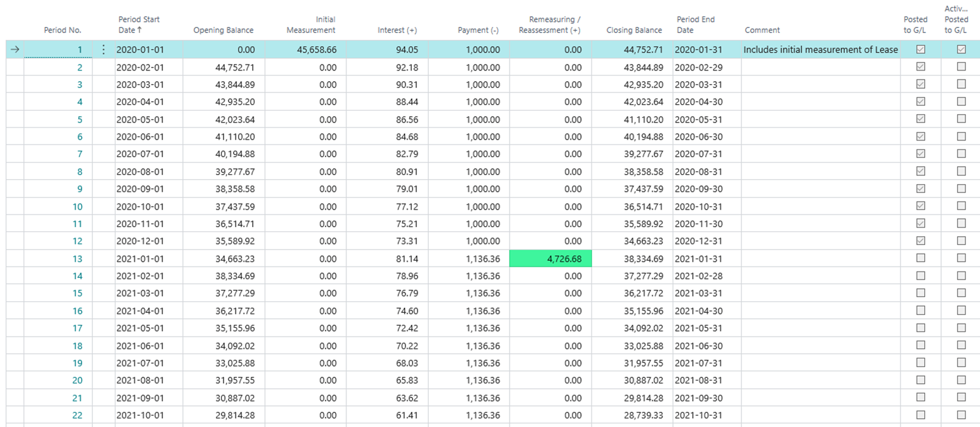This screenshot has height=427, width=980.
Task: Open period number 5 link
Action: 79,120
